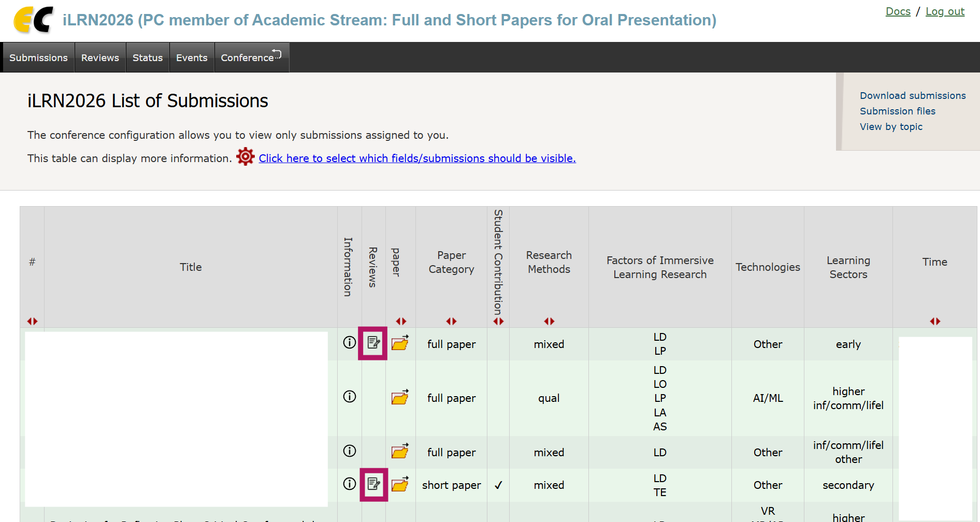The image size is (980, 522).
Task: Click the EasyChair logo
Action: pyautogui.click(x=34, y=20)
